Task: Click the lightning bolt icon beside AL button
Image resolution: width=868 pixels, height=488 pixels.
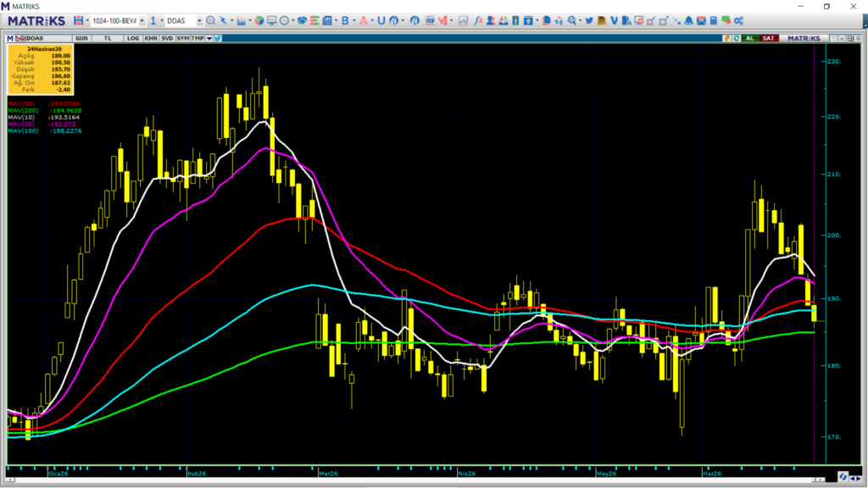Action: pos(726,38)
